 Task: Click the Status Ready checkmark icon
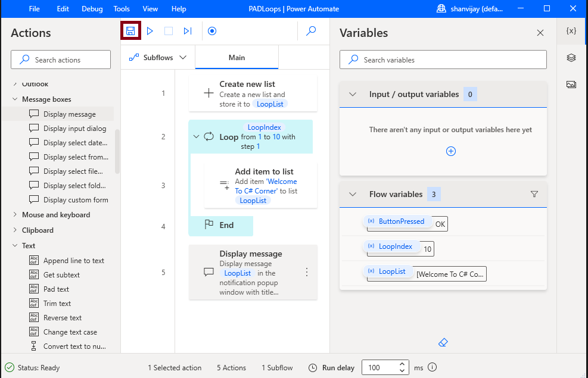(10, 367)
